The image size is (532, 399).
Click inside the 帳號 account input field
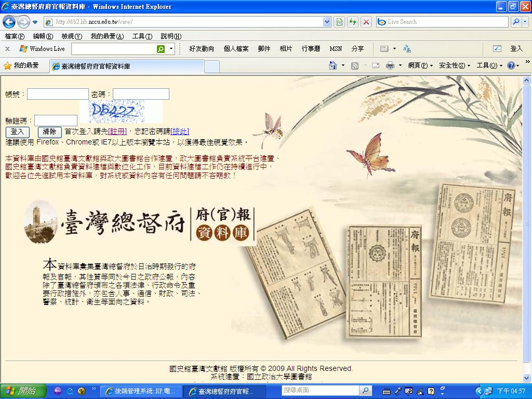pyautogui.click(x=57, y=94)
